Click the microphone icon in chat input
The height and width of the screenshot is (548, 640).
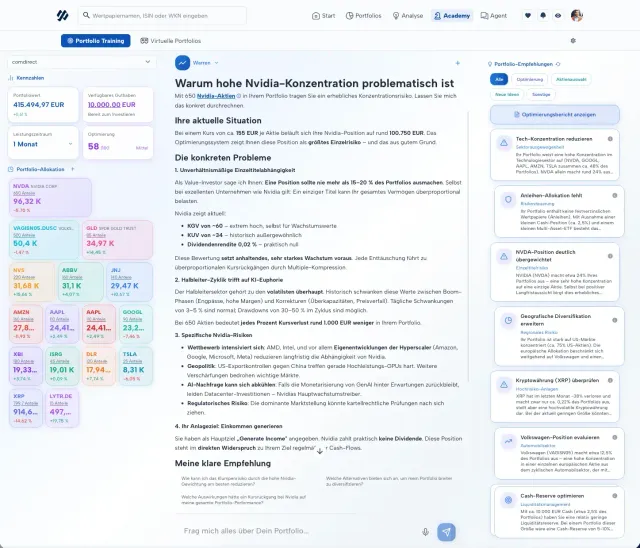[x=426, y=532]
